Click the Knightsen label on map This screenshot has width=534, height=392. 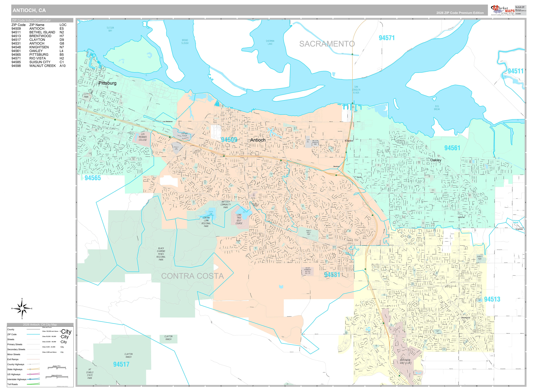tap(519, 229)
